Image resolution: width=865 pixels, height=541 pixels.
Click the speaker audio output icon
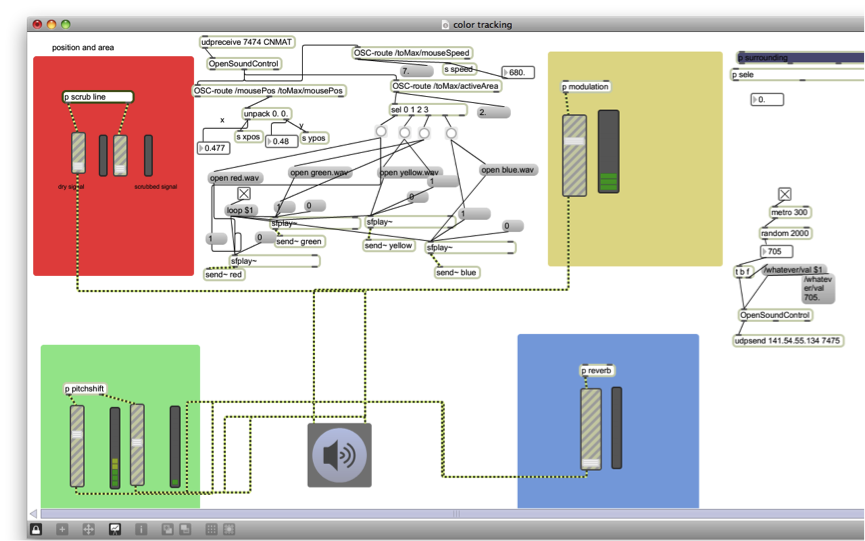339,455
